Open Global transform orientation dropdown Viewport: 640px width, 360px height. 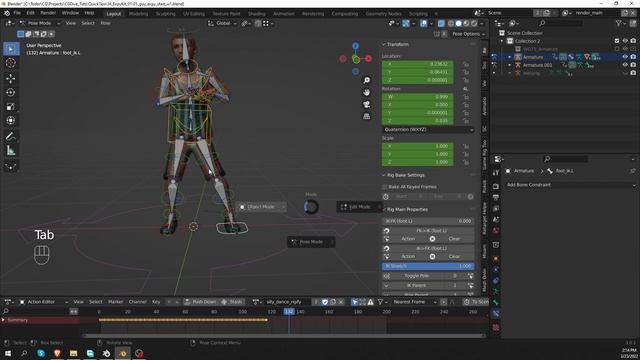222,23
